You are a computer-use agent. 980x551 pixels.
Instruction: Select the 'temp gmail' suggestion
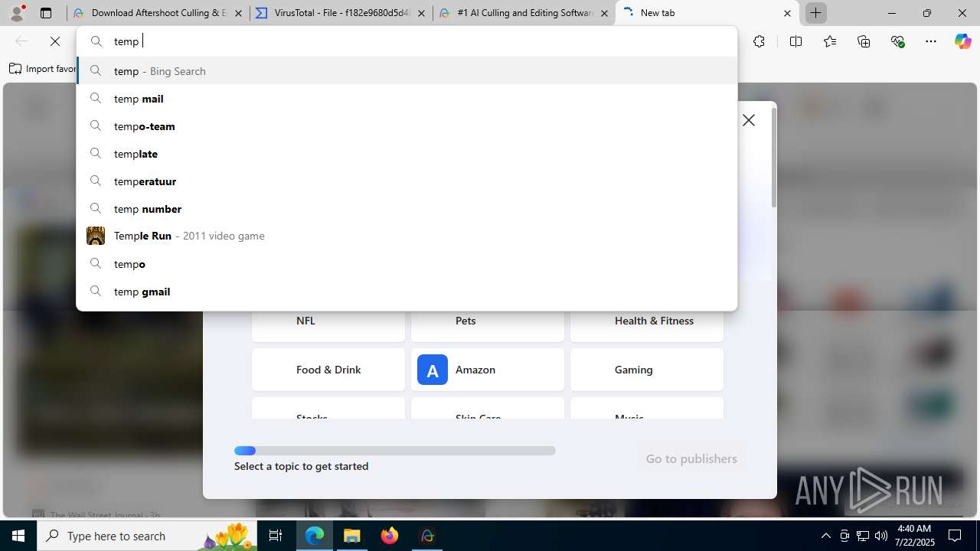click(x=407, y=292)
